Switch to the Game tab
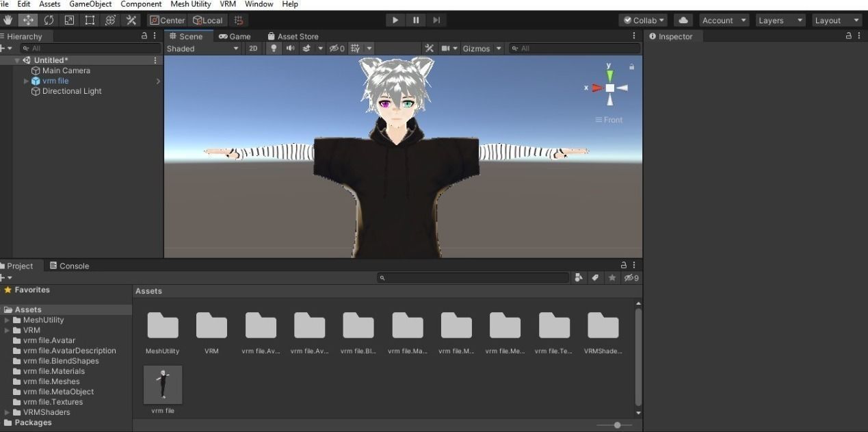Screen dimensions: 868x432 click(x=235, y=36)
